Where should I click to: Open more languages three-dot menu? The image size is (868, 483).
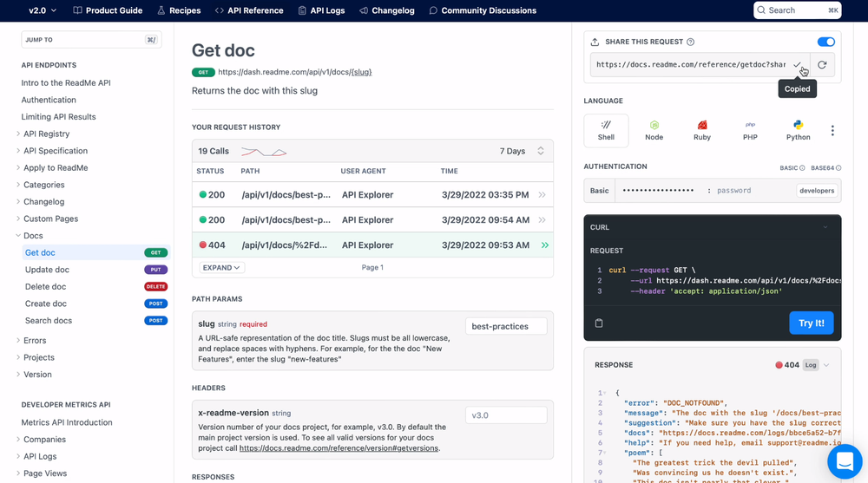tap(832, 131)
